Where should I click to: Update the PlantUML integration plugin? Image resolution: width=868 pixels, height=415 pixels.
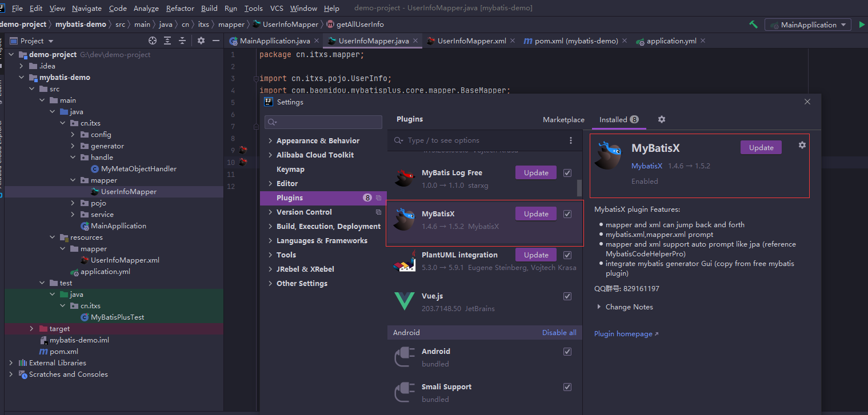[536, 255]
